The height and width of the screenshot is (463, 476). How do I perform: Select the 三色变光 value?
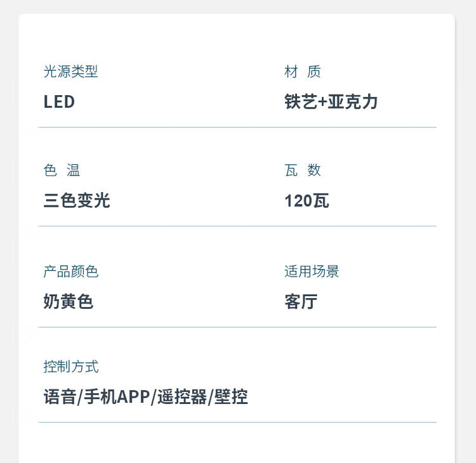click(x=77, y=201)
